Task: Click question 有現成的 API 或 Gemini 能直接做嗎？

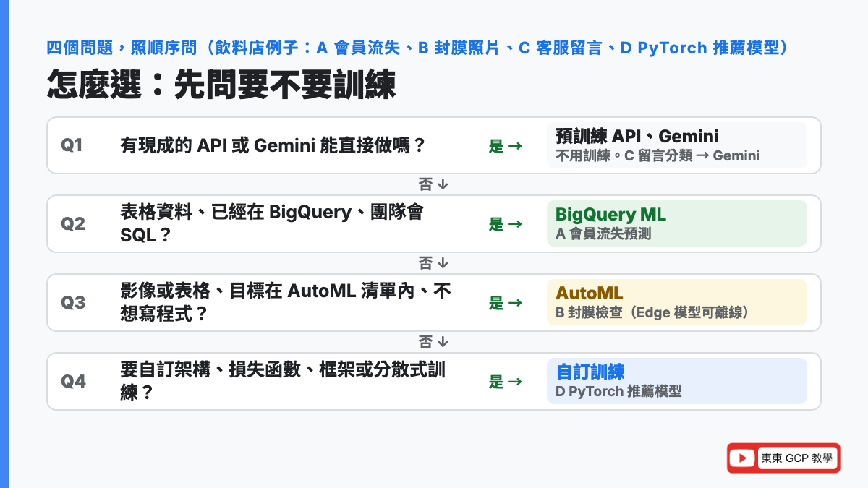Action: point(273,145)
